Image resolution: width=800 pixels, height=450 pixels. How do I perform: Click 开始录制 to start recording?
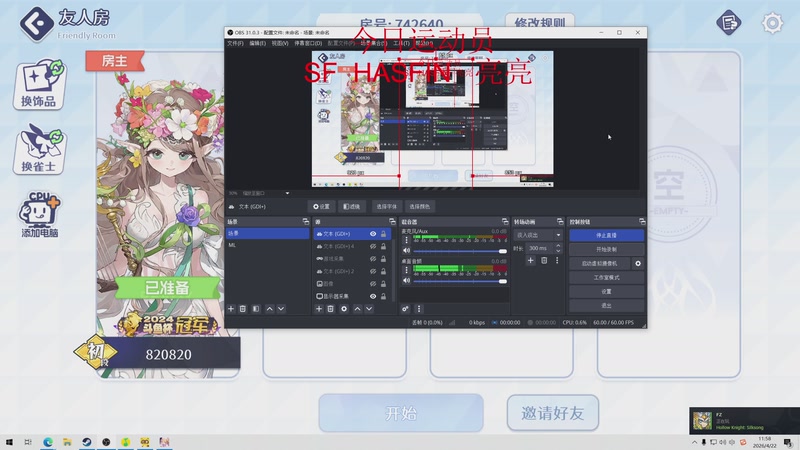tap(606, 249)
